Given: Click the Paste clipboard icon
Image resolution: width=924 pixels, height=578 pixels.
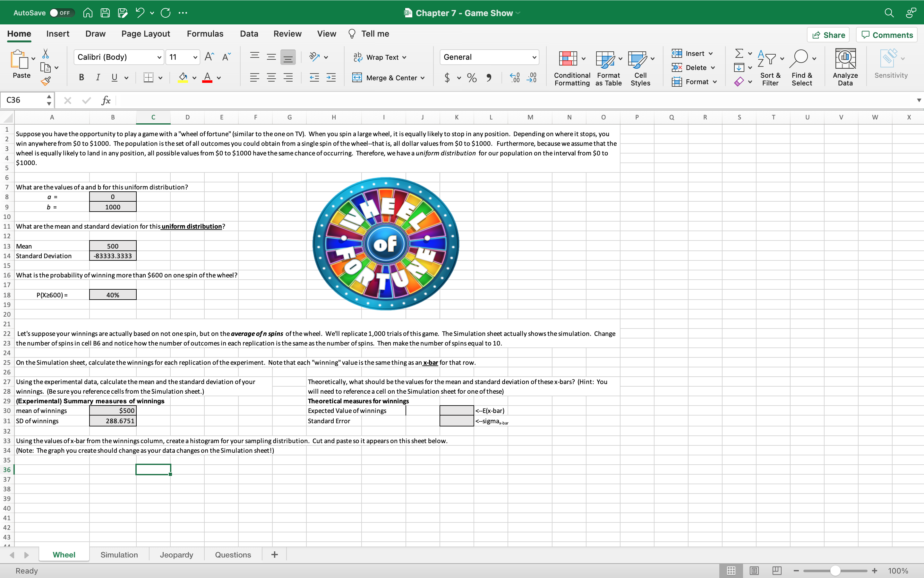Looking at the screenshot, I should point(19,59).
